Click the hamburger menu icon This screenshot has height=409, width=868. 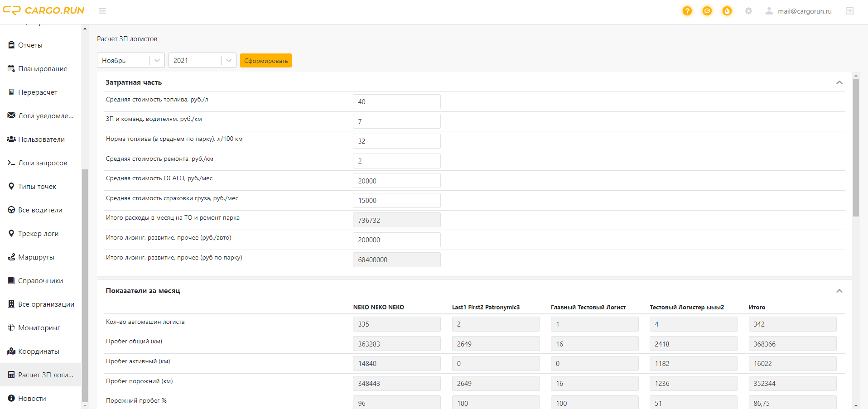click(102, 11)
